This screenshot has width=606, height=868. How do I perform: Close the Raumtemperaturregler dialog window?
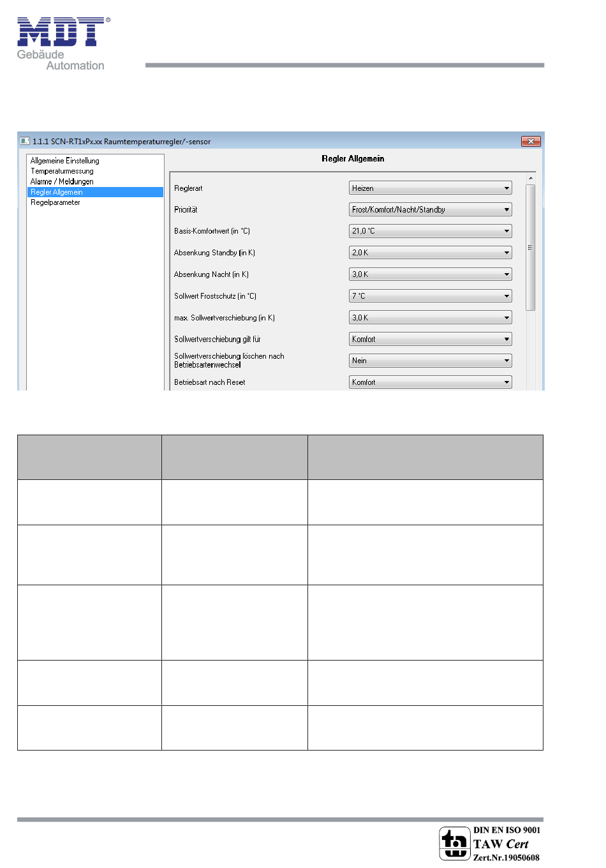coord(531,141)
